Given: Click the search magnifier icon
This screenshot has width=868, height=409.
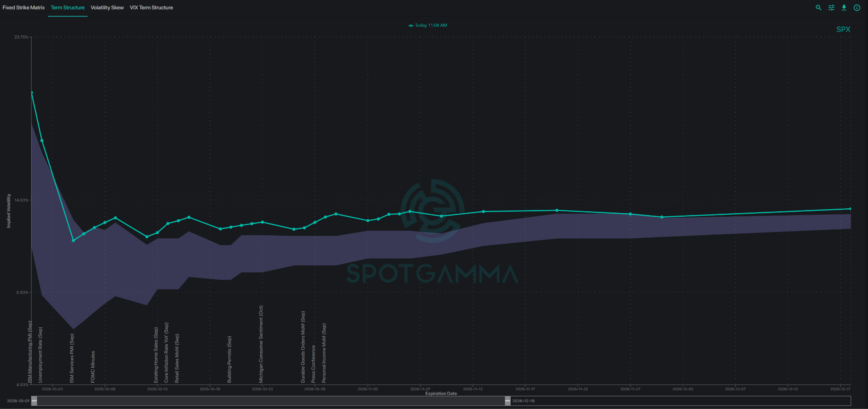Looking at the screenshot, I should click(818, 8).
